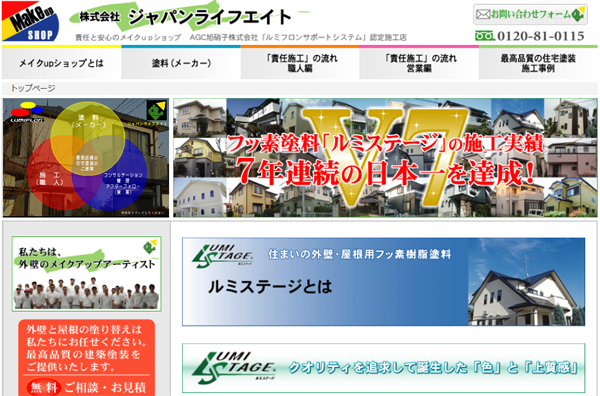
Task: Click the small green logo on staff banner
Action: 150,247
